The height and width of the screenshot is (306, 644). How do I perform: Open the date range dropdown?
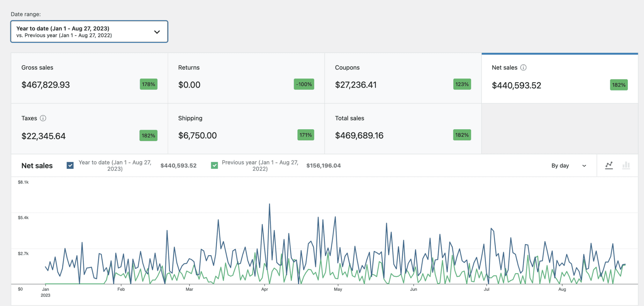pyautogui.click(x=89, y=31)
